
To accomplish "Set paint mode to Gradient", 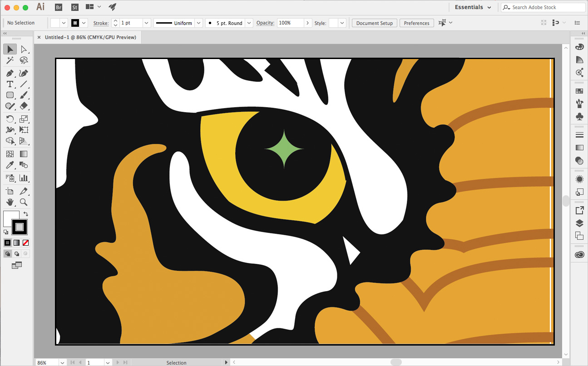I will pyautogui.click(x=16, y=242).
